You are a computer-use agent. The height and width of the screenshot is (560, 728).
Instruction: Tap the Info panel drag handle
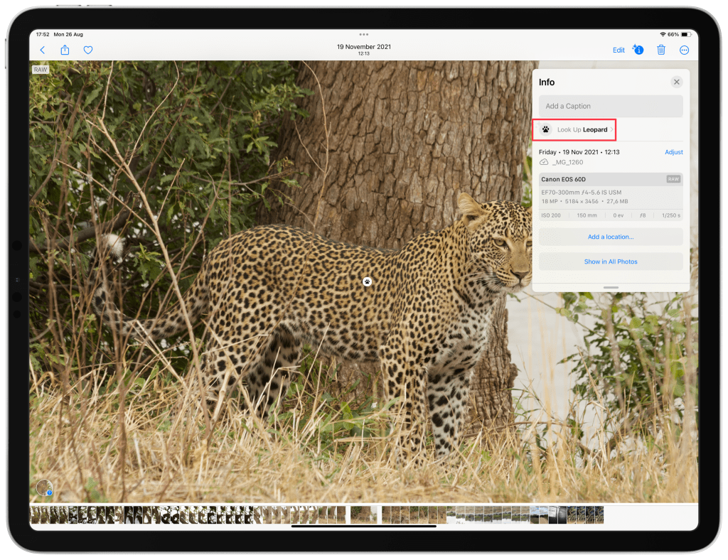pyautogui.click(x=610, y=287)
